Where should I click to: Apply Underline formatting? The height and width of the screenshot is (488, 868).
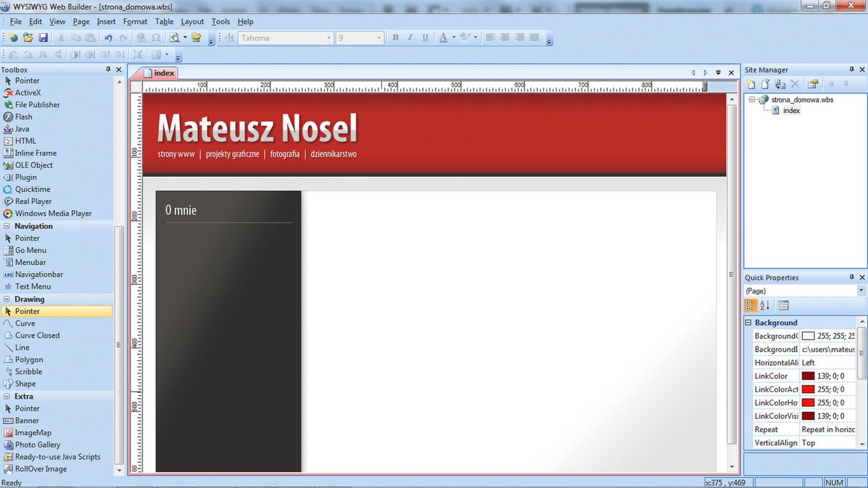[425, 38]
